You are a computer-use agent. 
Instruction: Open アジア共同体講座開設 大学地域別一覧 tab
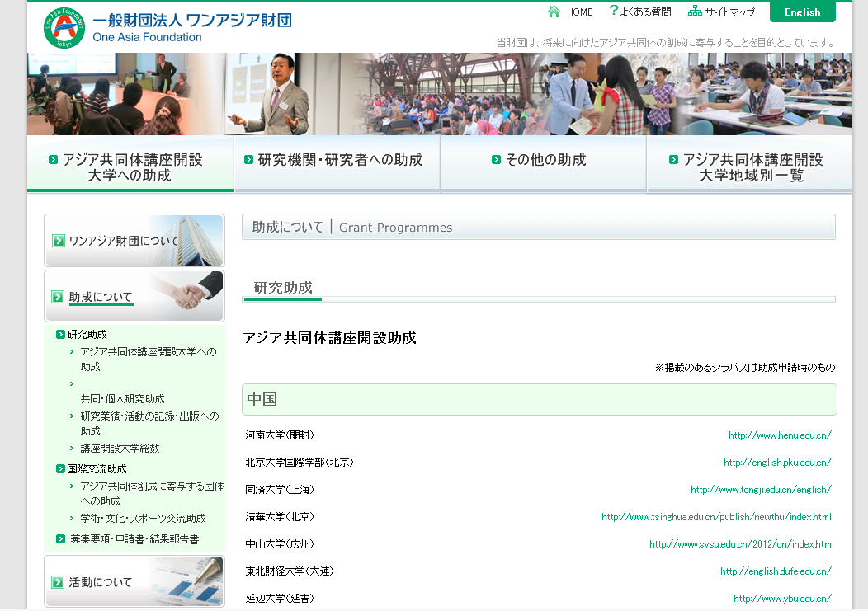(749, 167)
